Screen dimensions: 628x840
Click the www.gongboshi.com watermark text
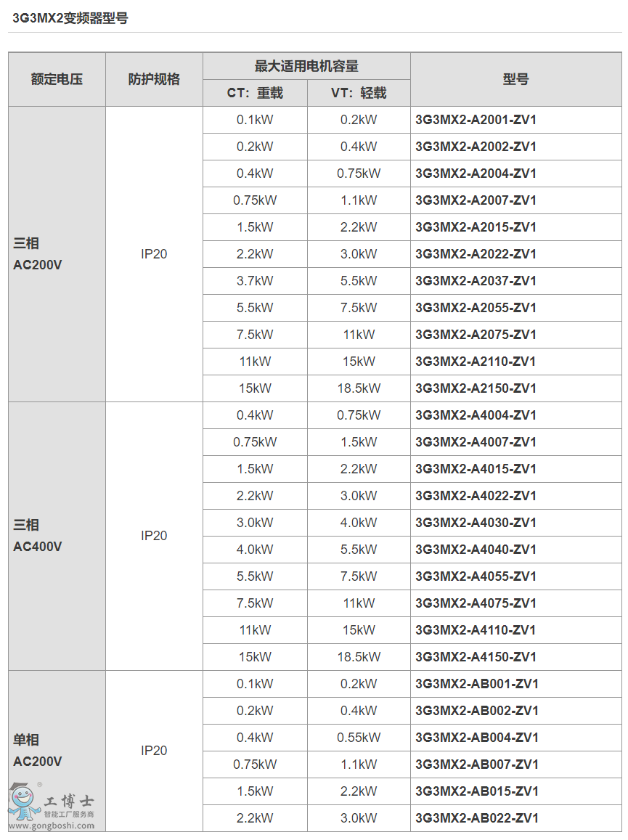52,825
